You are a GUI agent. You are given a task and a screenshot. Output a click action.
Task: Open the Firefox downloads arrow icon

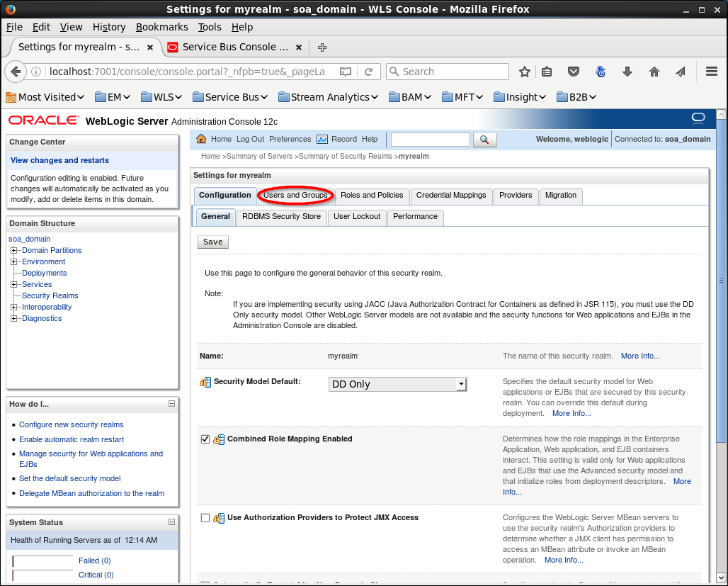click(627, 72)
